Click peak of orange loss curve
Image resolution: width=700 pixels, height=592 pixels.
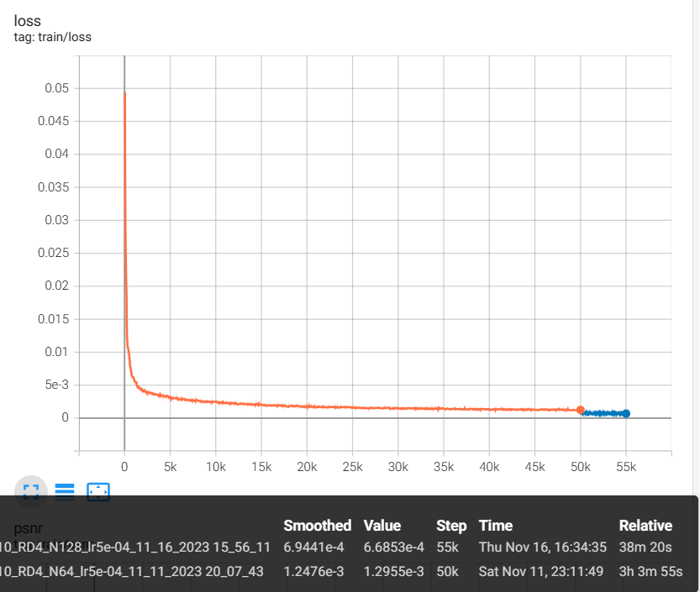coord(124,92)
